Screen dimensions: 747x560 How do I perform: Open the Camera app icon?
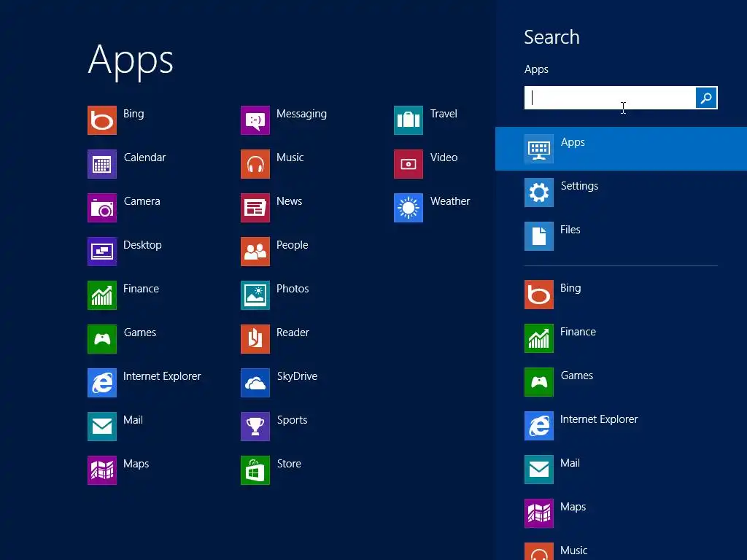[102, 208]
